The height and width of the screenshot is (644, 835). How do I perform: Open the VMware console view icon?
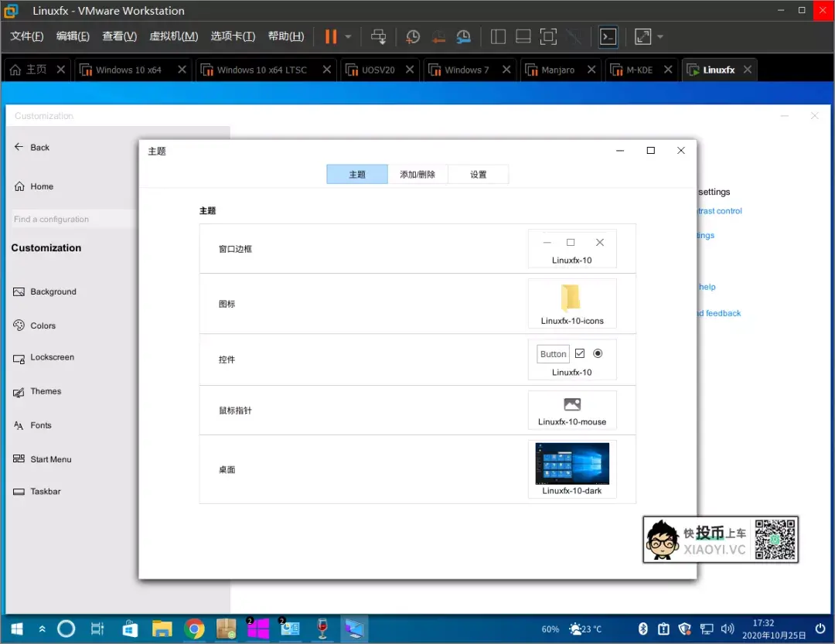click(608, 36)
